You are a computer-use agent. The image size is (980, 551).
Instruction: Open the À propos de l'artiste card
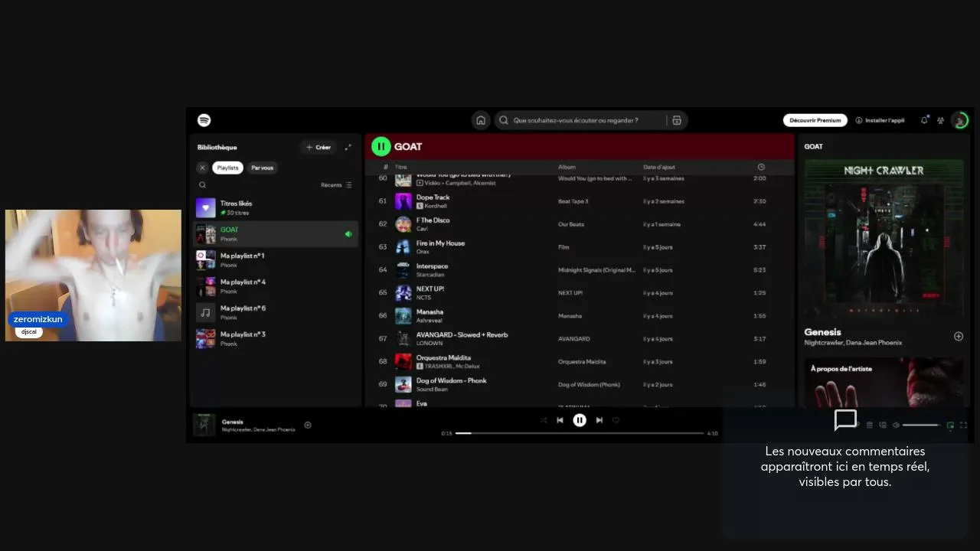(884, 382)
